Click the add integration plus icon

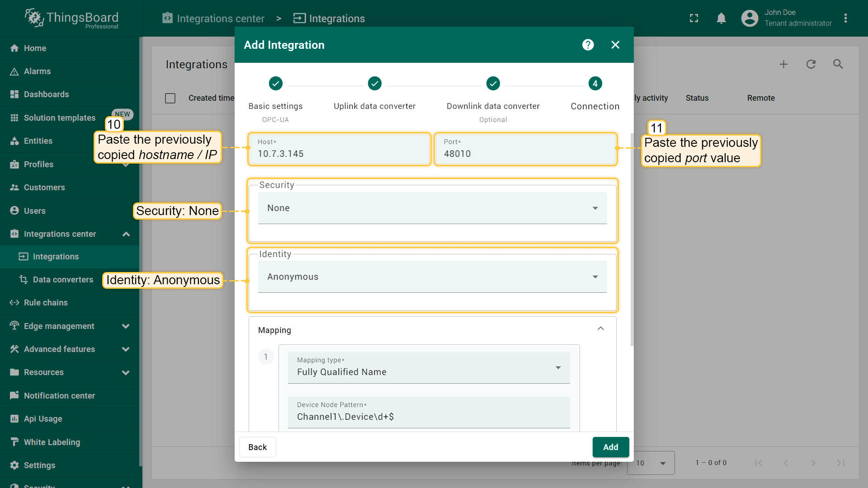(783, 65)
